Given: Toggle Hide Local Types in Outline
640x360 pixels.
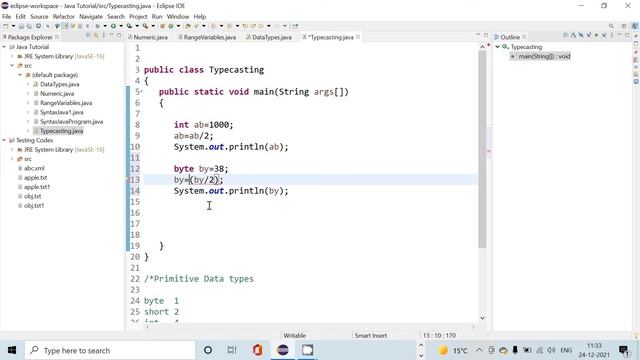Looking at the screenshot, I should tap(604, 36).
